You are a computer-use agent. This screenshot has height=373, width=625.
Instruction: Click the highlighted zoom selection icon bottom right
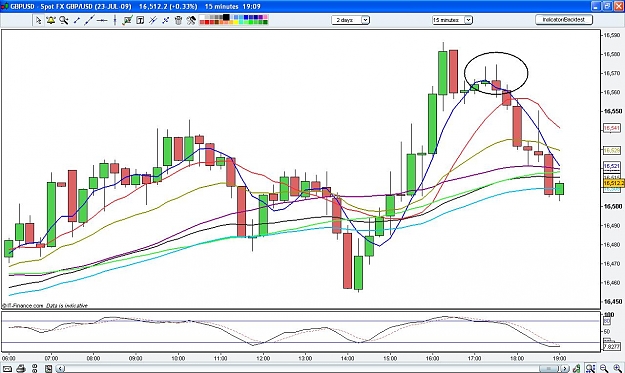click(x=590, y=369)
